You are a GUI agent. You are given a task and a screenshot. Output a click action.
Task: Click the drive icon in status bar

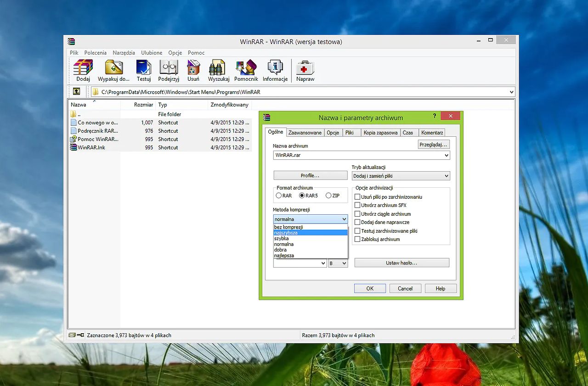point(72,335)
